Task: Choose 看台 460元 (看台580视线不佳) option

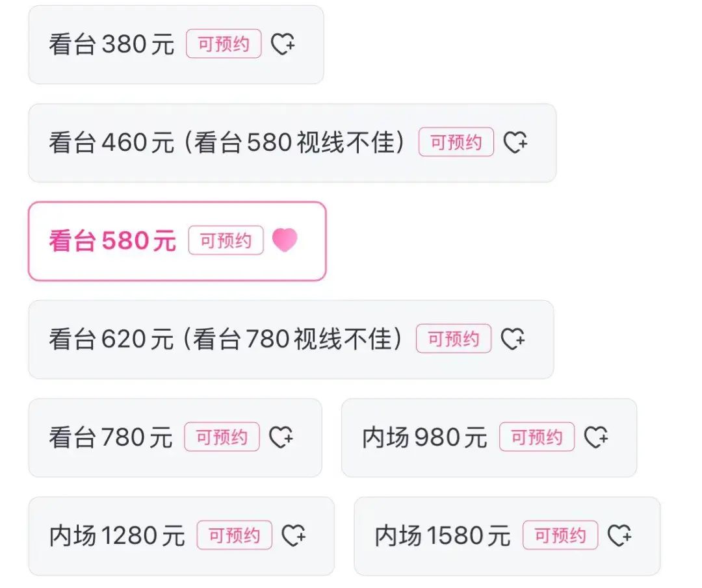Action: pos(292,143)
